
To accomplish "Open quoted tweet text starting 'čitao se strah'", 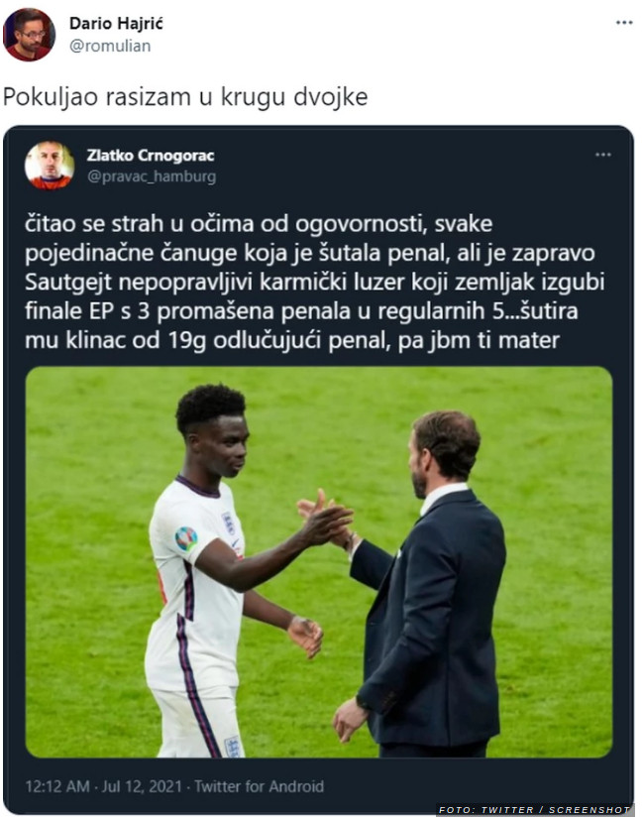I will (x=314, y=282).
